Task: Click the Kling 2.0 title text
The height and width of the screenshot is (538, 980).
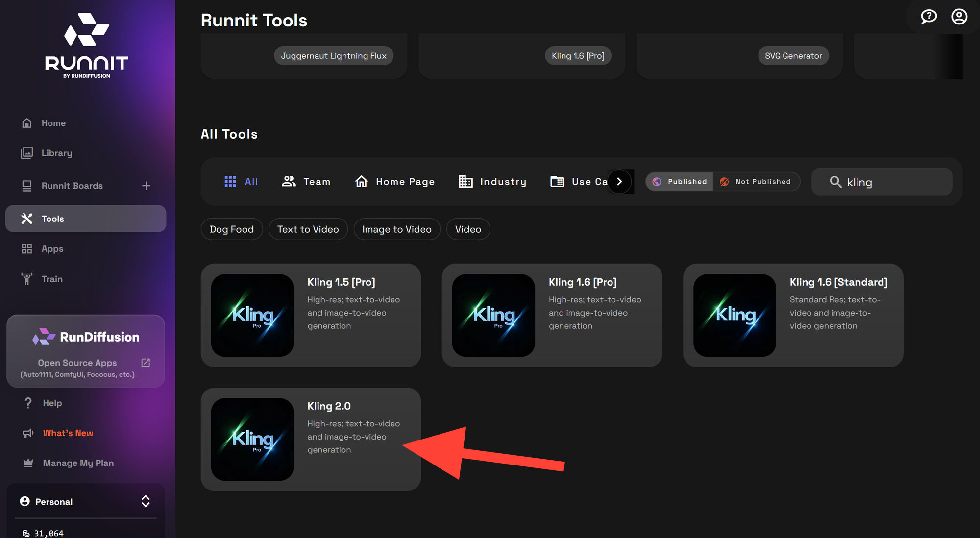Action: [x=329, y=406]
